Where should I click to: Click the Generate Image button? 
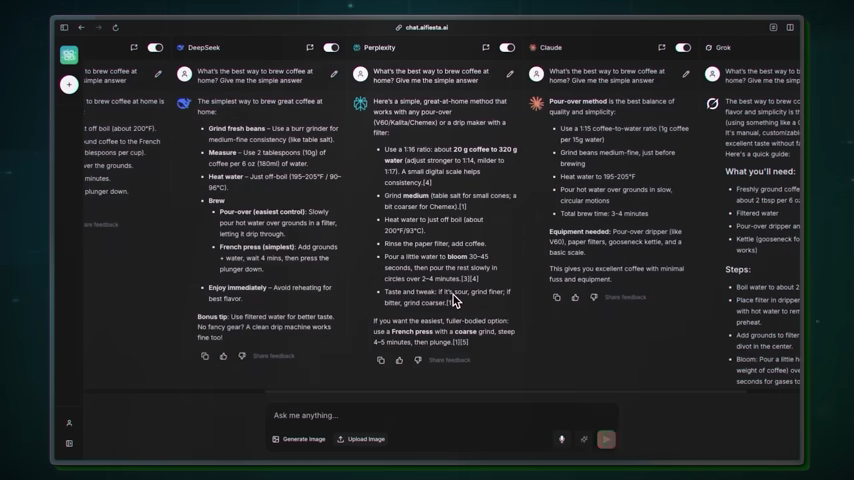click(299, 439)
